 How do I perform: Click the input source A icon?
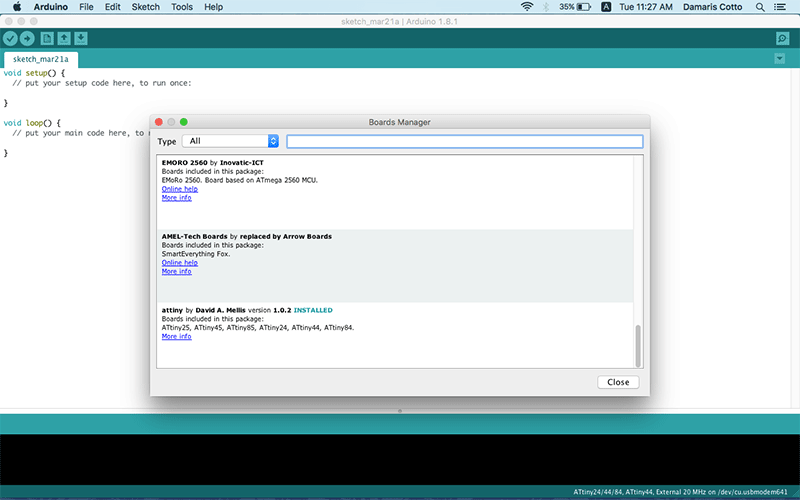[606, 7]
